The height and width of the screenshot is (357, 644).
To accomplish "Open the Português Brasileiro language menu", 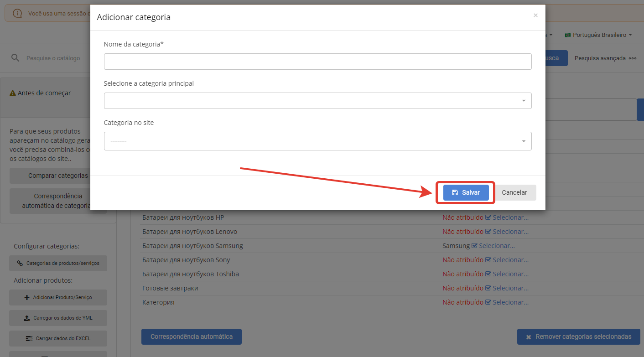I will (x=599, y=35).
